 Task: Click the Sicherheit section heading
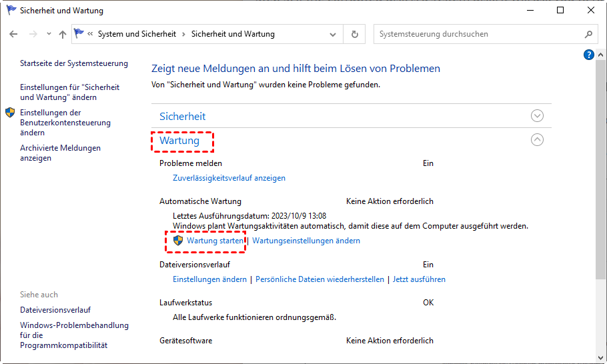(182, 117)
